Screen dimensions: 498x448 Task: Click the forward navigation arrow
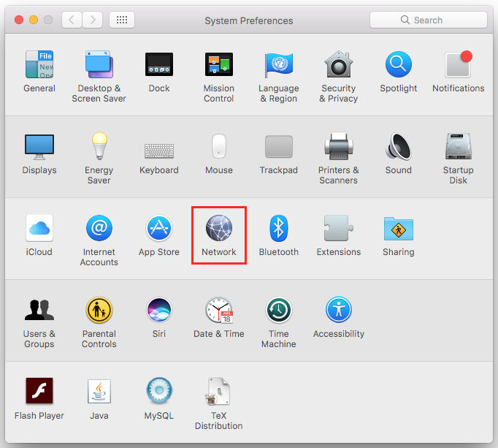[93, 20]
